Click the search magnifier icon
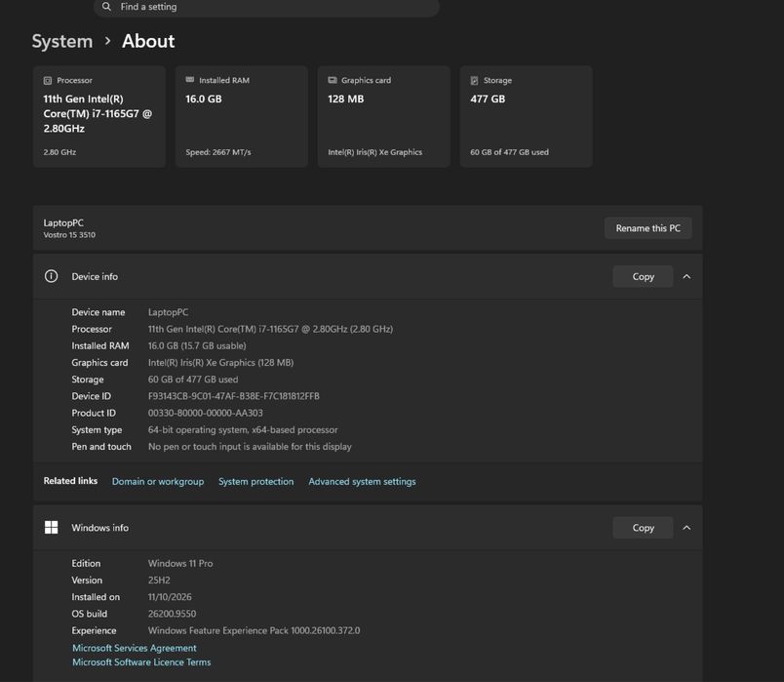Viewport: 784px width, 682px height. point(106,7)
